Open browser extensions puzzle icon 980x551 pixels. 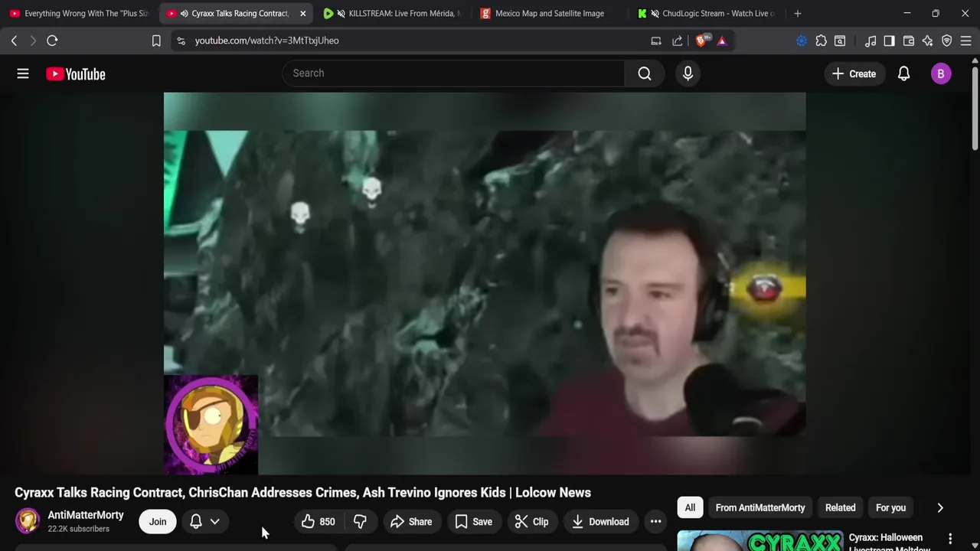point(821,41)
